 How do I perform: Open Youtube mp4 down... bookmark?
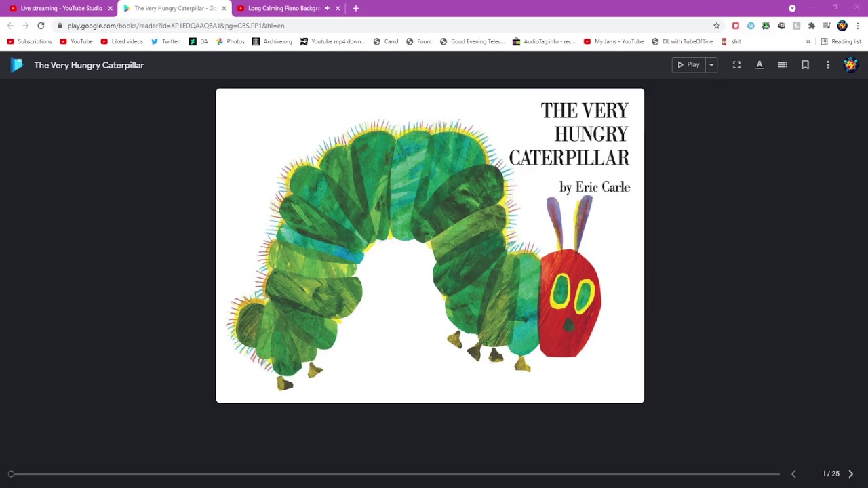(x=332, y=41)
